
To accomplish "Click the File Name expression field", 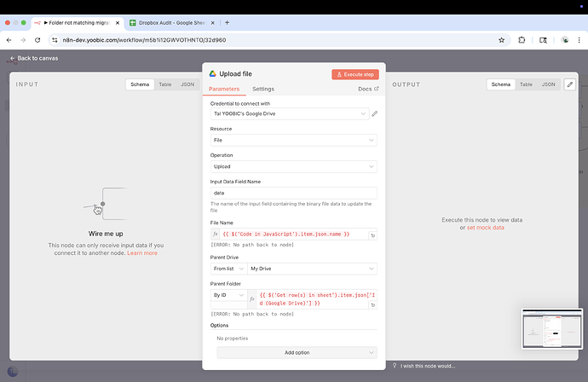I will [293, 234].
